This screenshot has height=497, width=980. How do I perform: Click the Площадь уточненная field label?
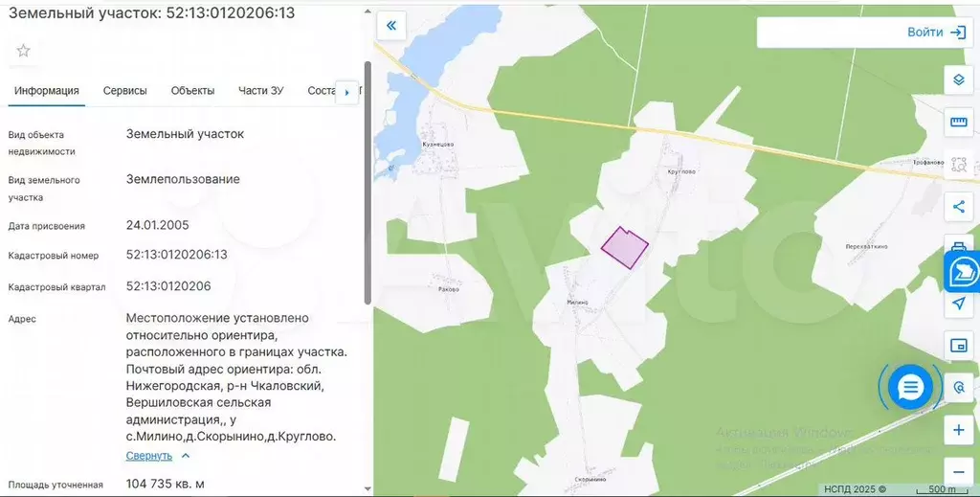pos(56,485)
